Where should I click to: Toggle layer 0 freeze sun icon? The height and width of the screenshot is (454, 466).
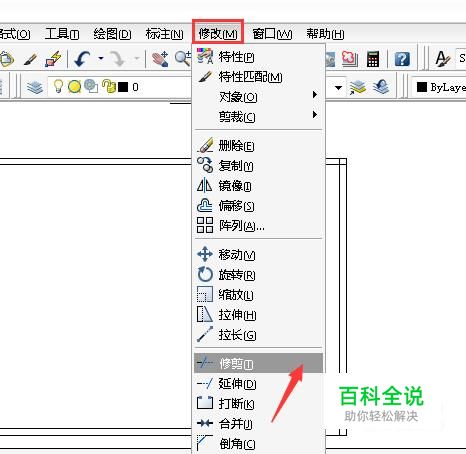(74, 87)
